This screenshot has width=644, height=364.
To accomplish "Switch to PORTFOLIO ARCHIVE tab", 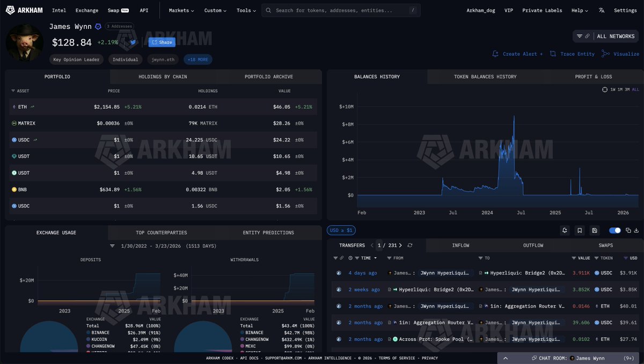I will 268,77.
